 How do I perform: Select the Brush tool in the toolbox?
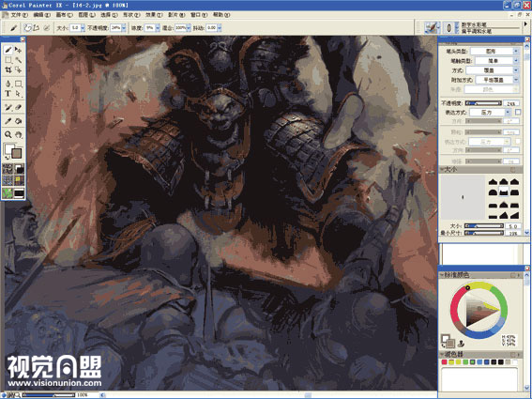click(x=8, y=51)
